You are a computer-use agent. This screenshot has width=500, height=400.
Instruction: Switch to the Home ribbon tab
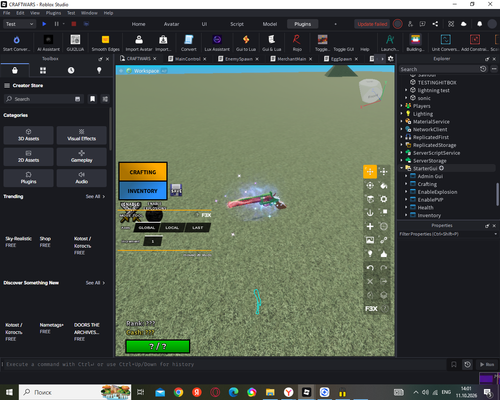point(138,24)
